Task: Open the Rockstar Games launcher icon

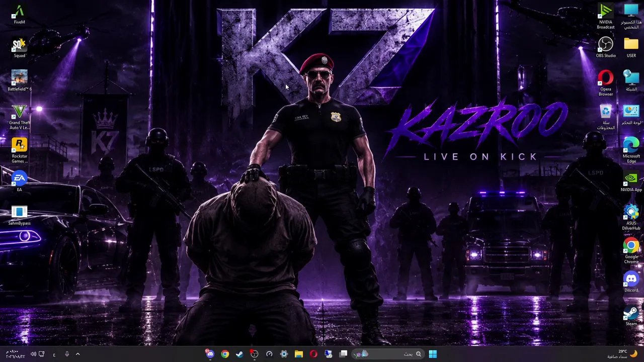Action: tap(19, 151)
